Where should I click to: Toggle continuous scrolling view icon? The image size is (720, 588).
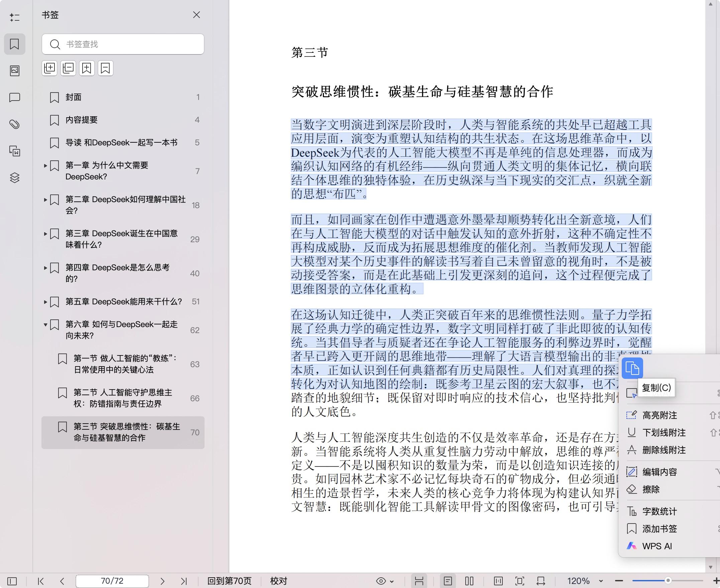(419, 581)
